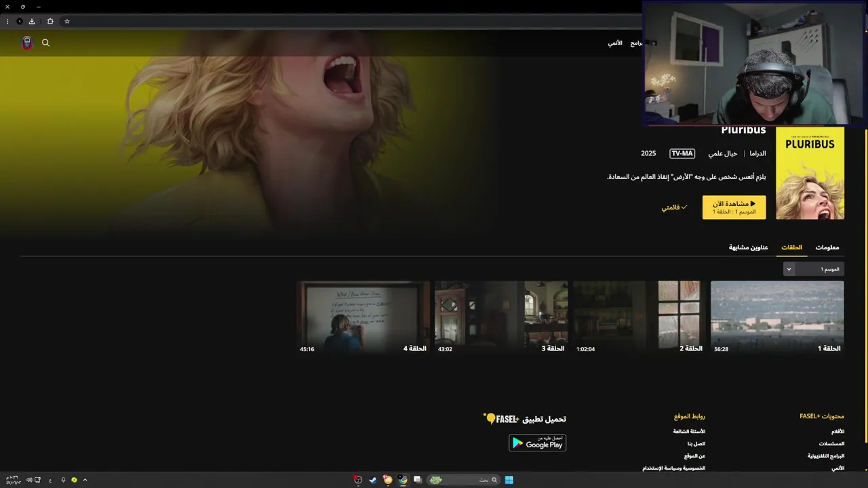Add the show to قائمتي list
Viewport: 868px width, 488px height.
(x=675, y=207)
